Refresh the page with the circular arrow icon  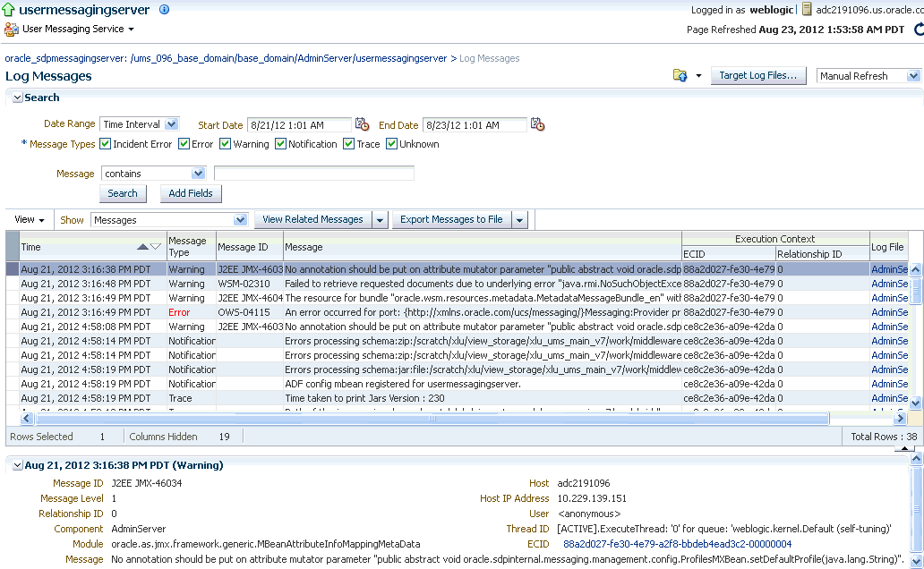pos(919,30)
